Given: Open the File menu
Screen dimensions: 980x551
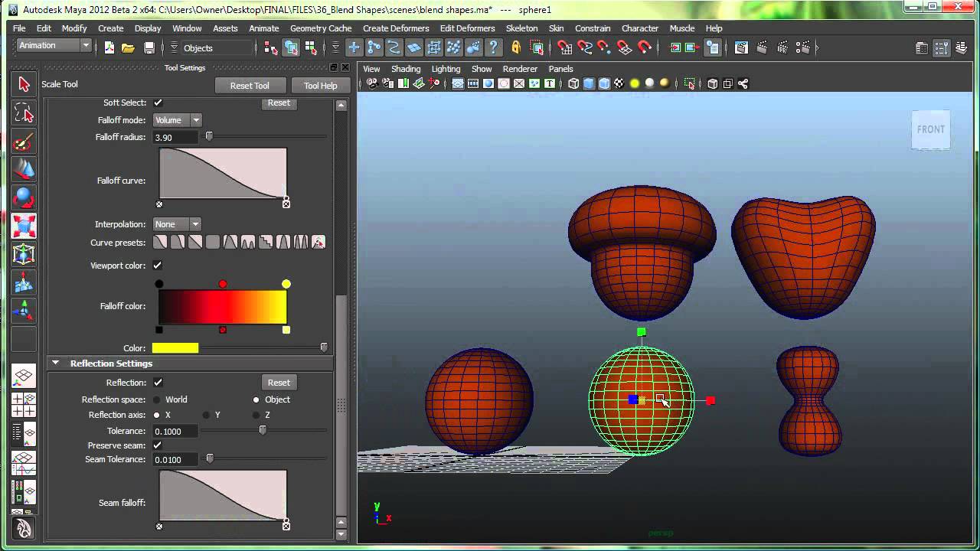Looking at the screenshot, I should click(x=19, y=28).
